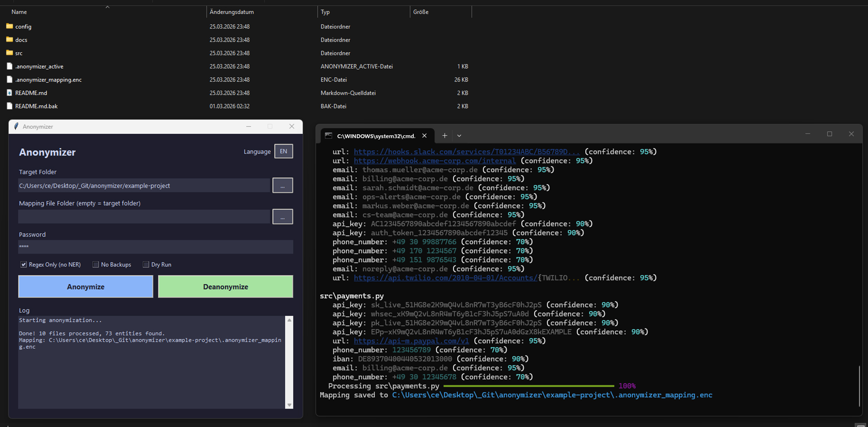Sort files by the Name column header
The height and width of the screenshot is (427, 868).
[19, 12]
